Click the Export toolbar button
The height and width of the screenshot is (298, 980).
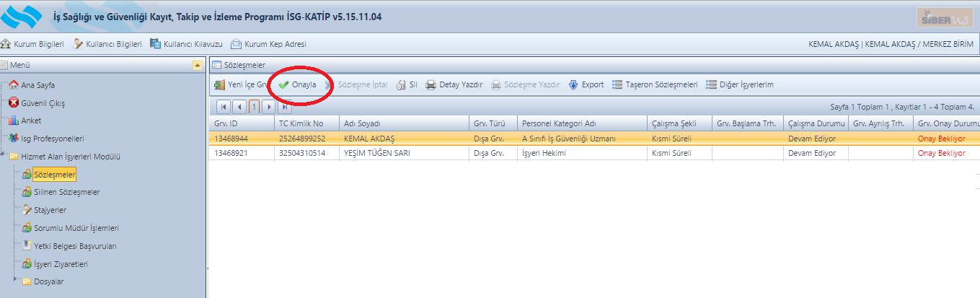(586, 84)
